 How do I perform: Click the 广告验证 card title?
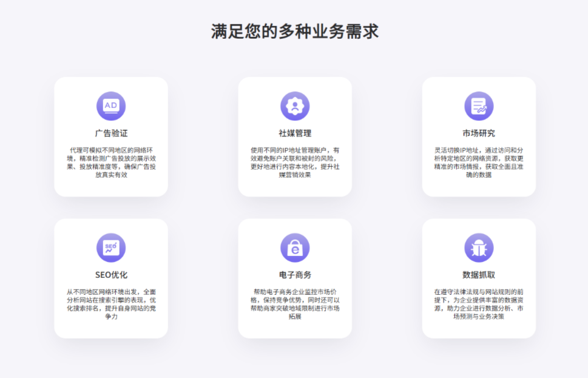110,132
